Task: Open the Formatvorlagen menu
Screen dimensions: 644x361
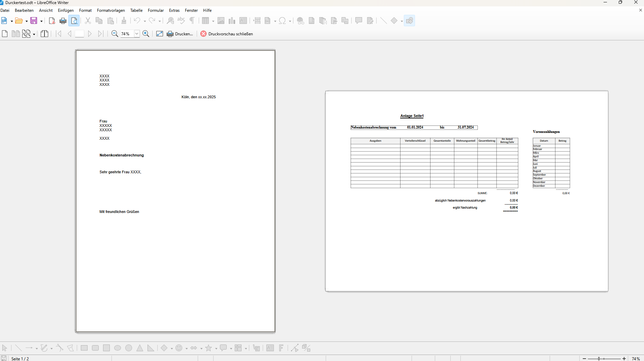Action: pyautogui.click(x=111, y=10)
